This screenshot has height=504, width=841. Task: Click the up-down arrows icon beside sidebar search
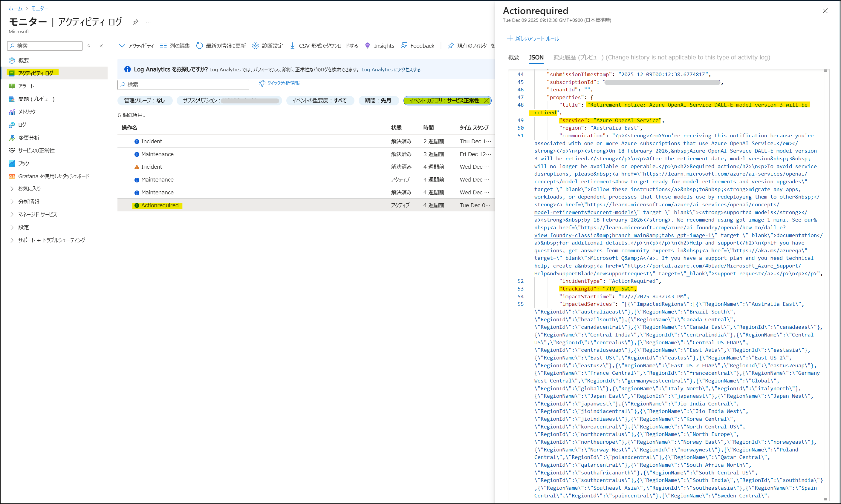click(x=89, y=46)
